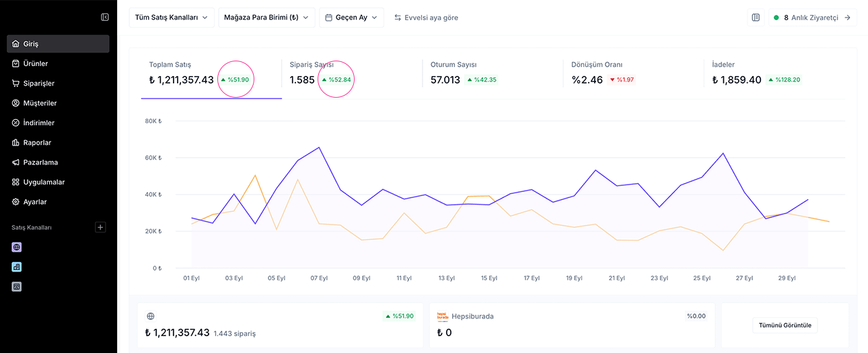Open the news panel icon beside visitors
The image size is (868, 353).
tap(756, 18)
